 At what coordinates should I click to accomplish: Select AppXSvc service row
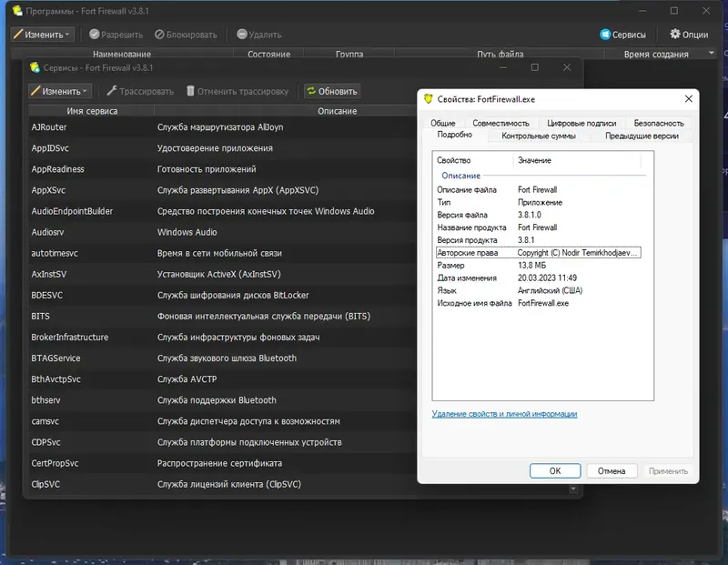(222, 190)
